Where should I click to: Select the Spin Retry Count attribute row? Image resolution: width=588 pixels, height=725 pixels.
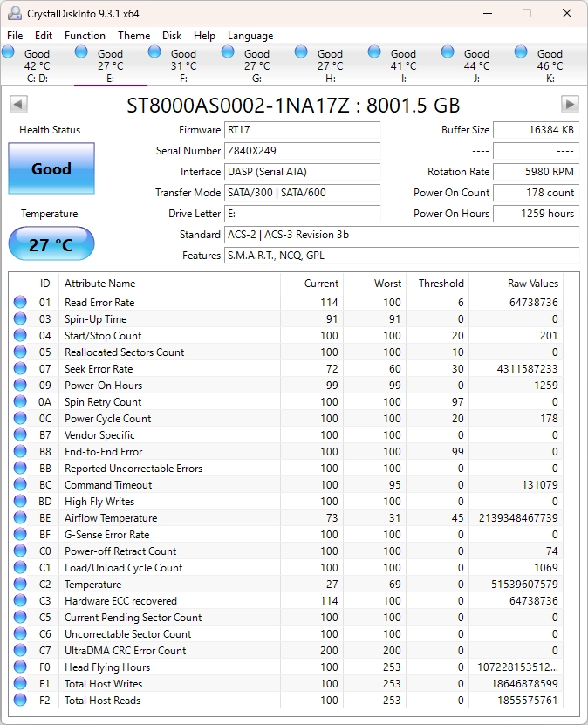pos(286,402)
